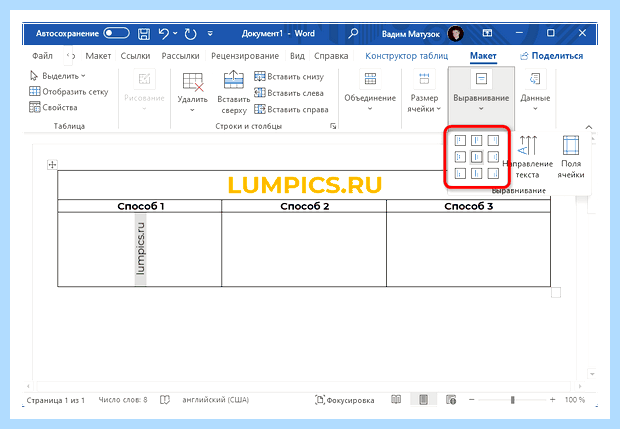Click the Save floppy disk icon
This screenshot has height=429, width=620.
(144, 34)
